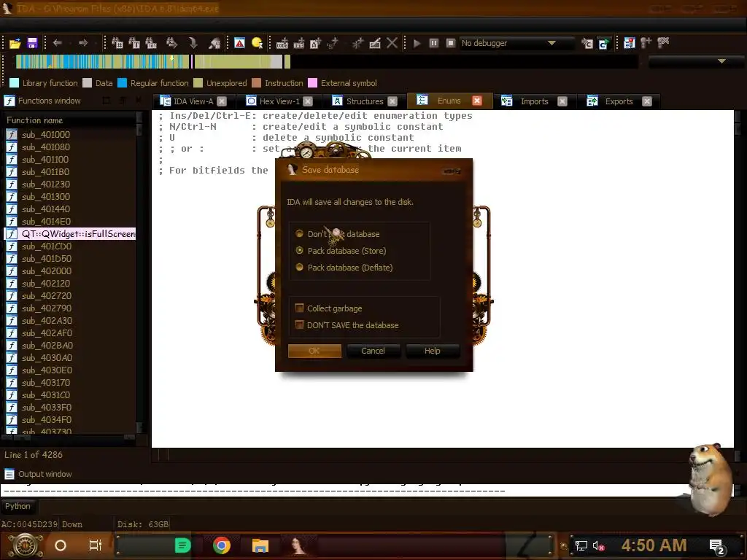The width and height of the screenshot is (747, 560).
Task: Switch to the Imports tab
Action: [x=534, y=101]
